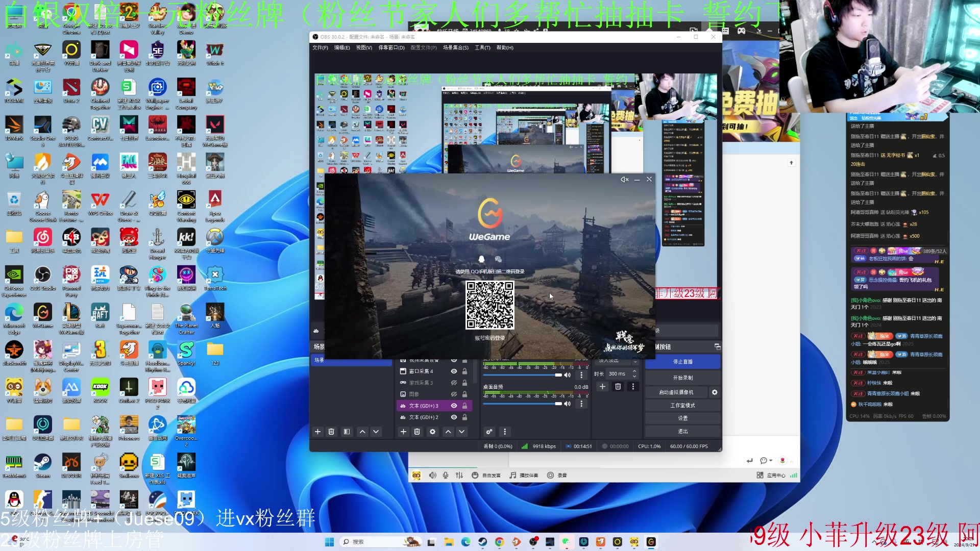Select QQ login icon in WeGame
The height and width of the screenshot is (551, 980).
coord(481,259)
